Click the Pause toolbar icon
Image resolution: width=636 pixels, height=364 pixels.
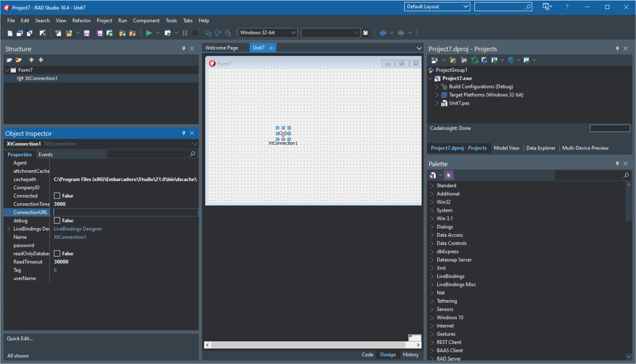(x=185, y=33)
